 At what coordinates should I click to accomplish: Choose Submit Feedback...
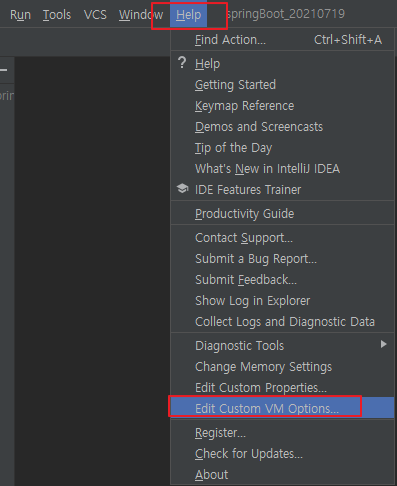(282, 280)
